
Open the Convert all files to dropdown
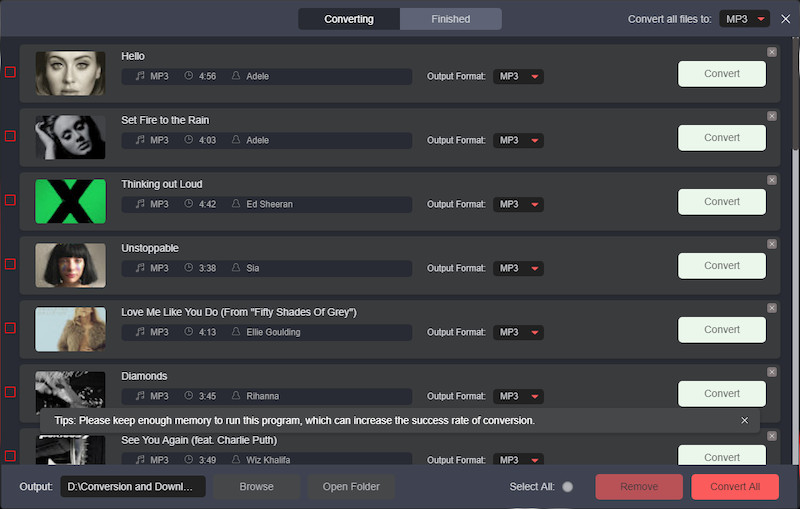pos(744,19)
